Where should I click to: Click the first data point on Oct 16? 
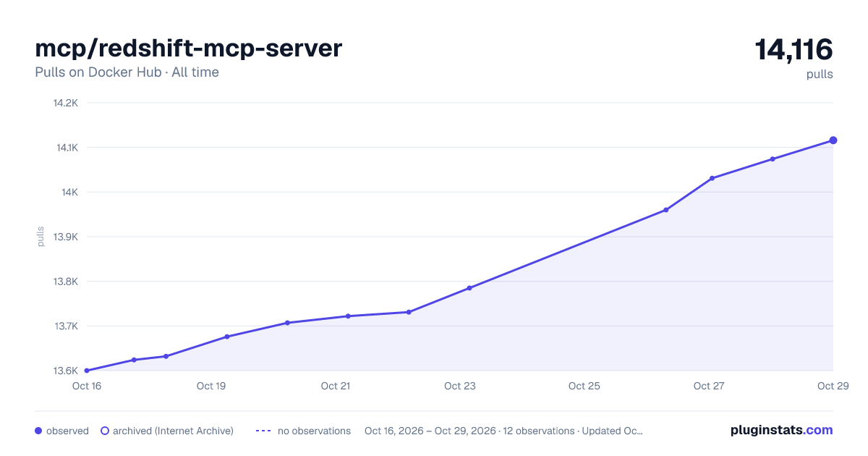87,371
